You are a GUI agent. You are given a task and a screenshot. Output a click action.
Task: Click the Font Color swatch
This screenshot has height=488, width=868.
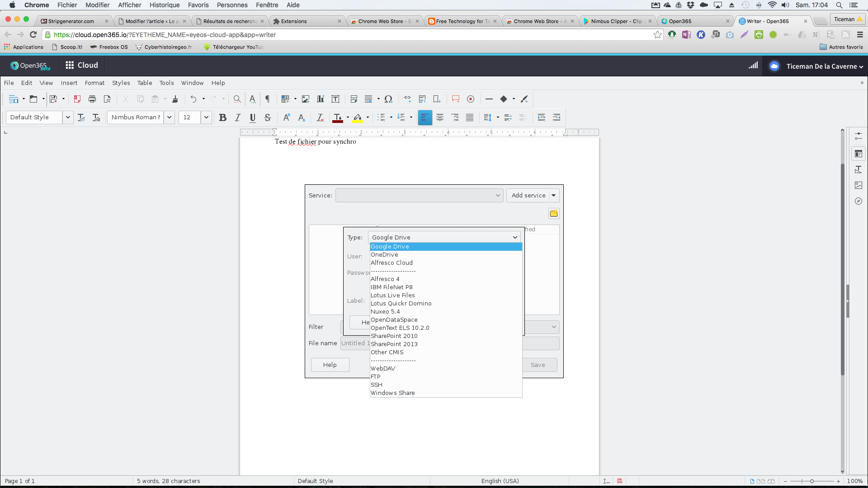[337, 118]
